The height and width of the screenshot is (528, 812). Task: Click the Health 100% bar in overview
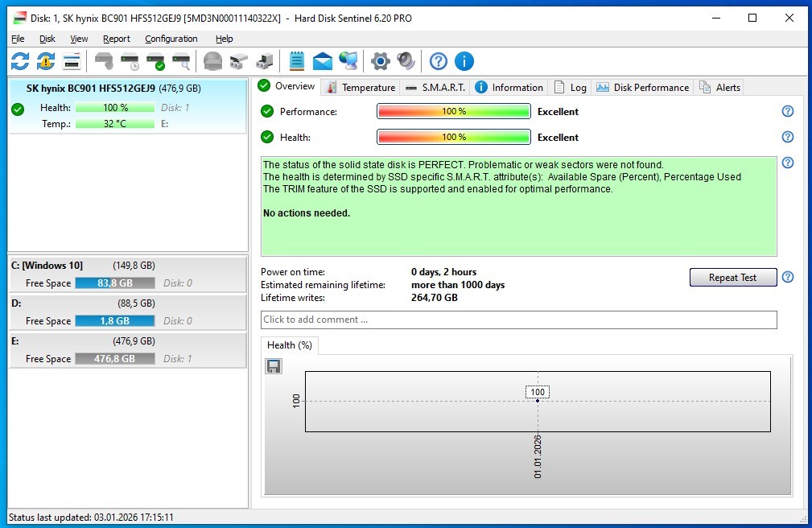pyautogui.click(x=453, y=138)
